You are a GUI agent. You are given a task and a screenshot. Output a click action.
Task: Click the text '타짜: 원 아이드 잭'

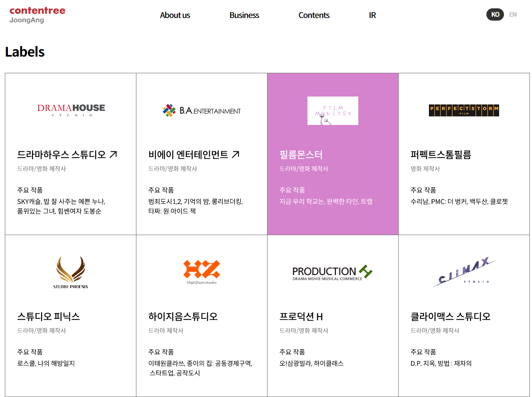(x=172, y=211)
